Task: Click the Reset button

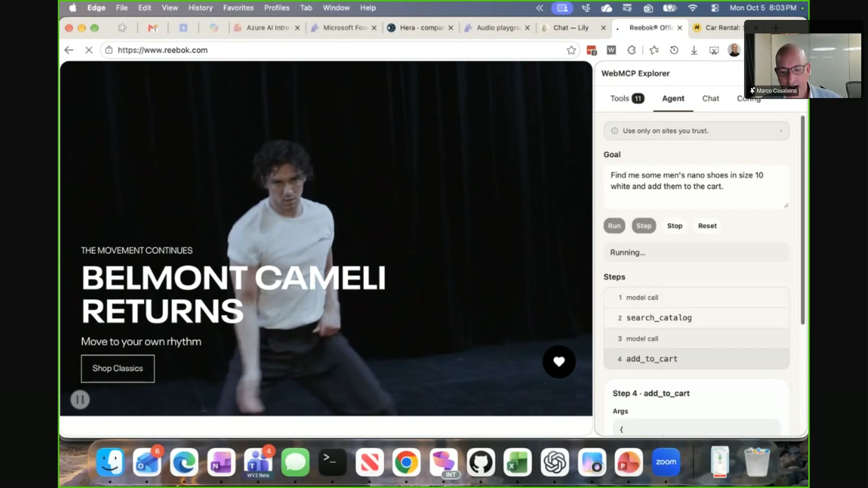Action: coord(707,226)
